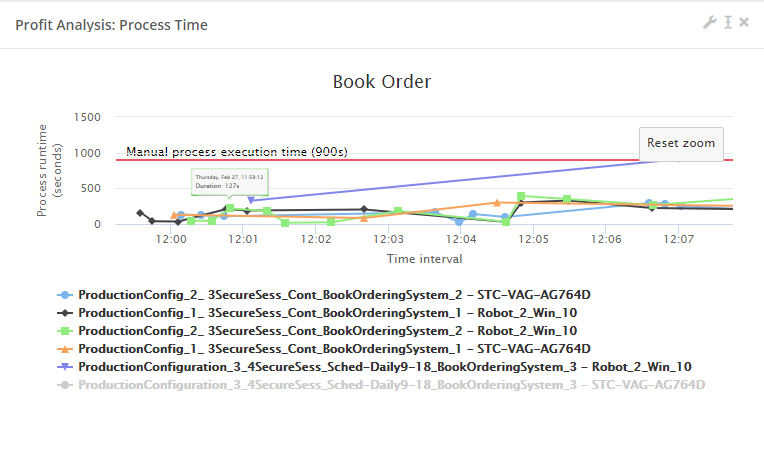Click the Profit Analysis: Process Time header
Viewport: 764px width, 460px height.
112,25
